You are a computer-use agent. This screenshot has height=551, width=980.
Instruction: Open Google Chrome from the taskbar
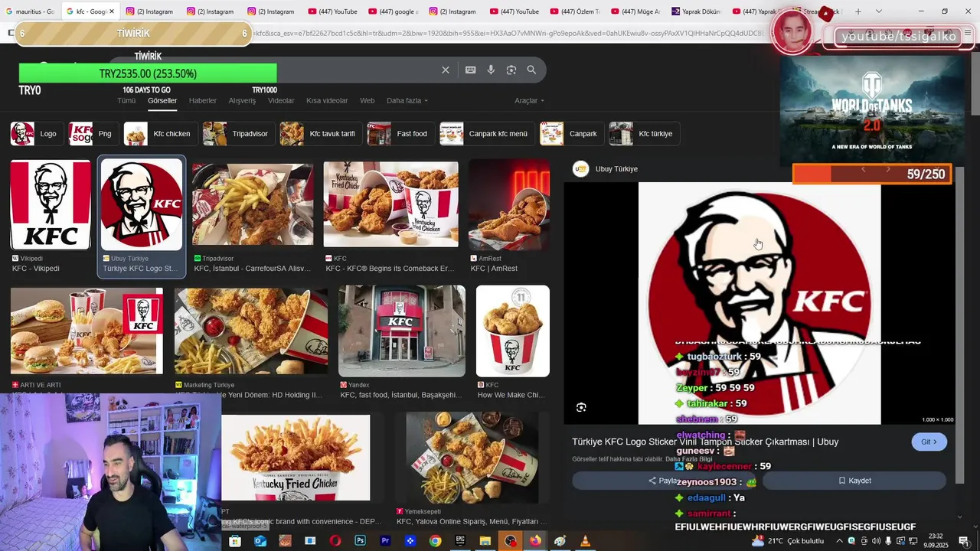(435, 541)
